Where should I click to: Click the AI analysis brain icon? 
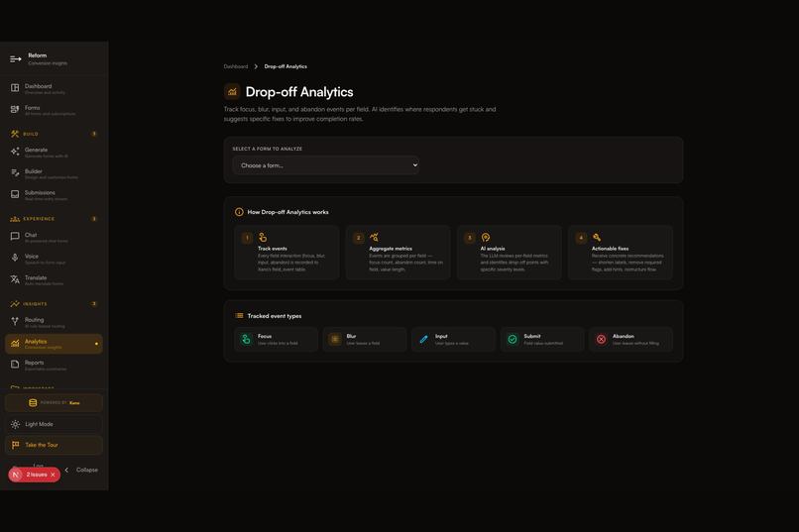486,237
